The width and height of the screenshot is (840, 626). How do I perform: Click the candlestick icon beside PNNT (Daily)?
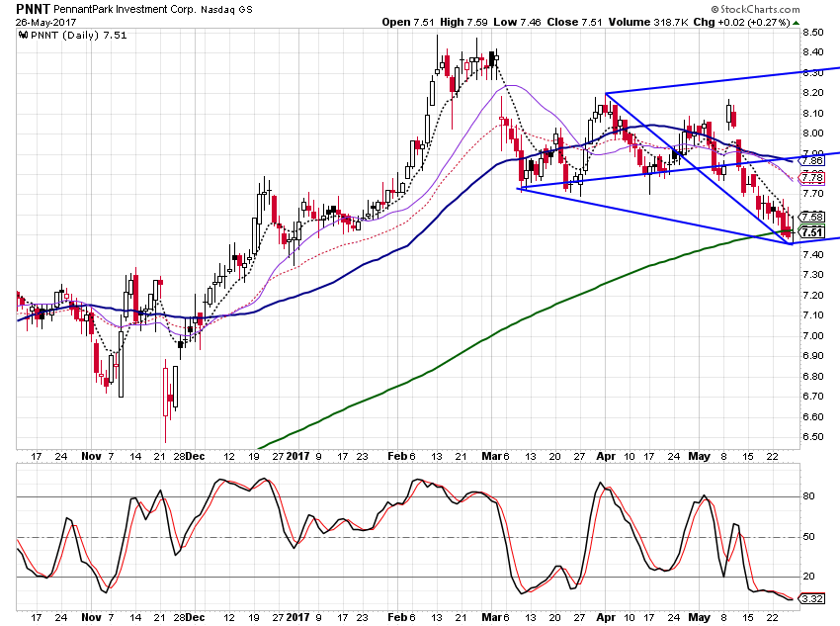coord(23,35)
